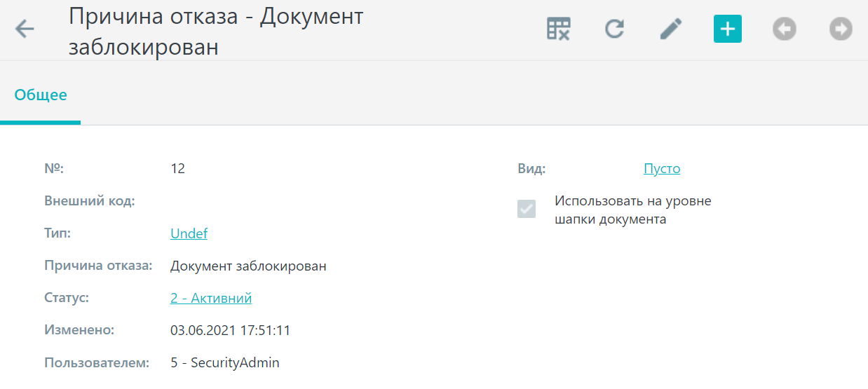Click the date 03.06.2021 17:51:11

[231, 330]
